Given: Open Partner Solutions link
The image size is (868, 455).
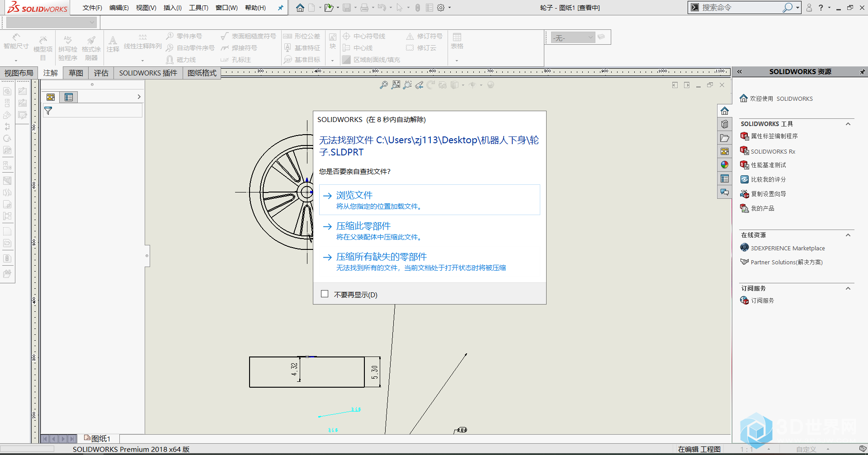Looking at the screenshot, I should (x=782, y=262).
